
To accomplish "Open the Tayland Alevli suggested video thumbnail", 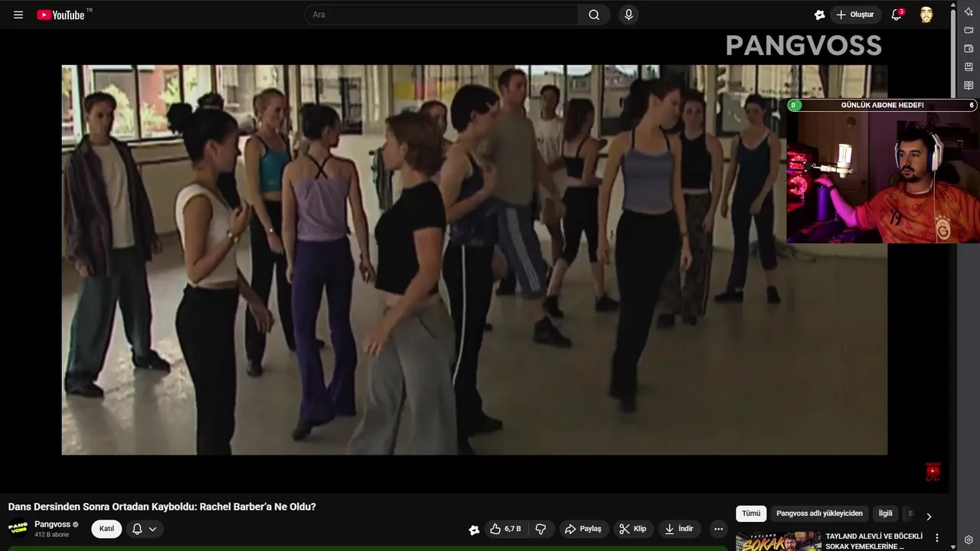I will pyautogui.click(x=778, y=541).
